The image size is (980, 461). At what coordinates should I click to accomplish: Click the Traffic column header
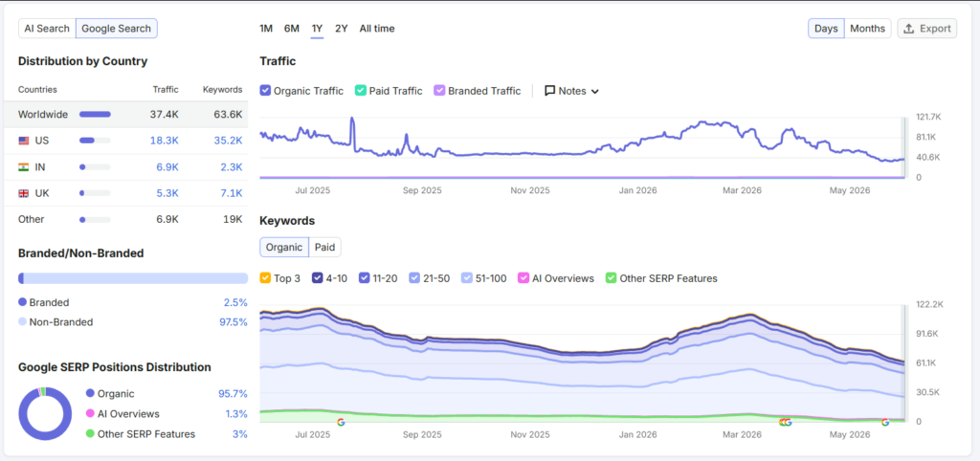coord(166,89)
